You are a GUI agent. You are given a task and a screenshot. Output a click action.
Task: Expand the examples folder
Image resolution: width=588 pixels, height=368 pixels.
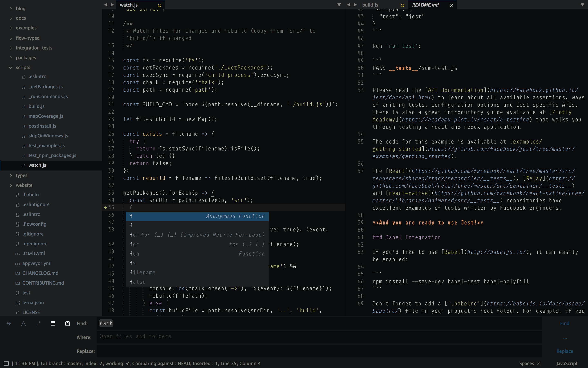(11, 28)
